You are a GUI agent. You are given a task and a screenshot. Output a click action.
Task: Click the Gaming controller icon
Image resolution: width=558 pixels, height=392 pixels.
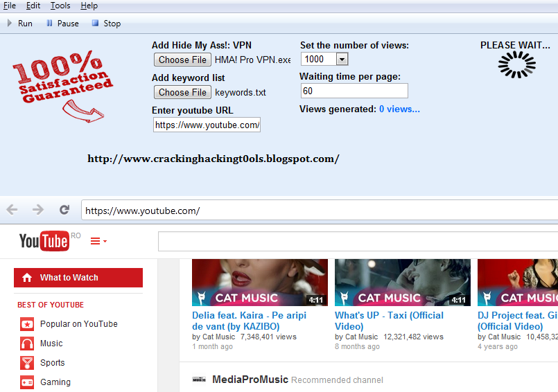(27, 382)
